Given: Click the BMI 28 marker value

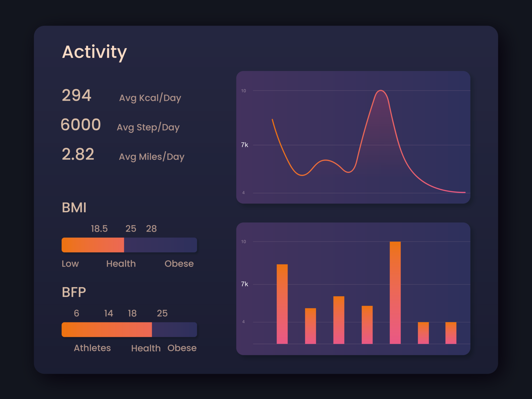Looking at the screenshot, I should [151, 229].
